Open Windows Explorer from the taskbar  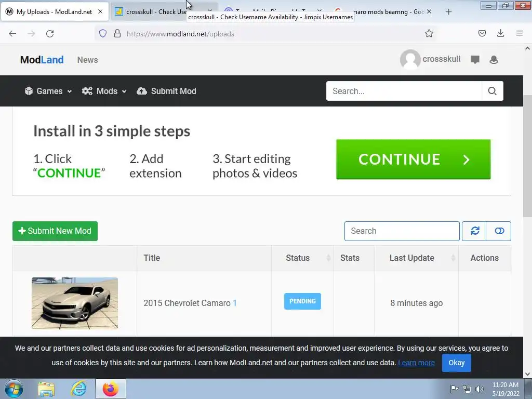tap(46, 389)
